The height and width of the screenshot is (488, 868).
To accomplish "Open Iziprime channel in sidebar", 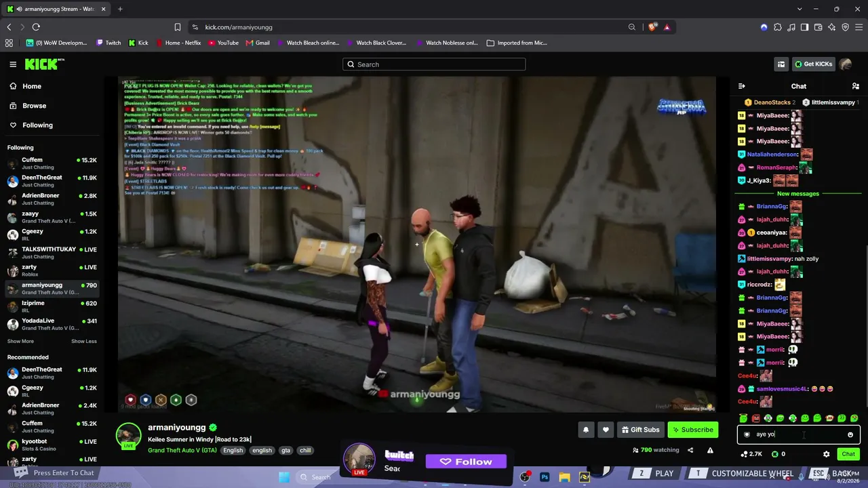I will [52, 306].
